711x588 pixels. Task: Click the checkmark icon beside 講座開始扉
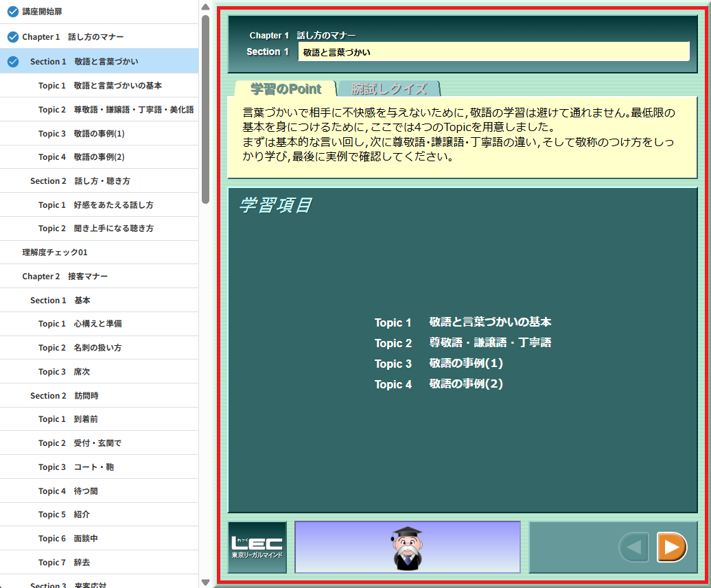[x=13, y=12]
